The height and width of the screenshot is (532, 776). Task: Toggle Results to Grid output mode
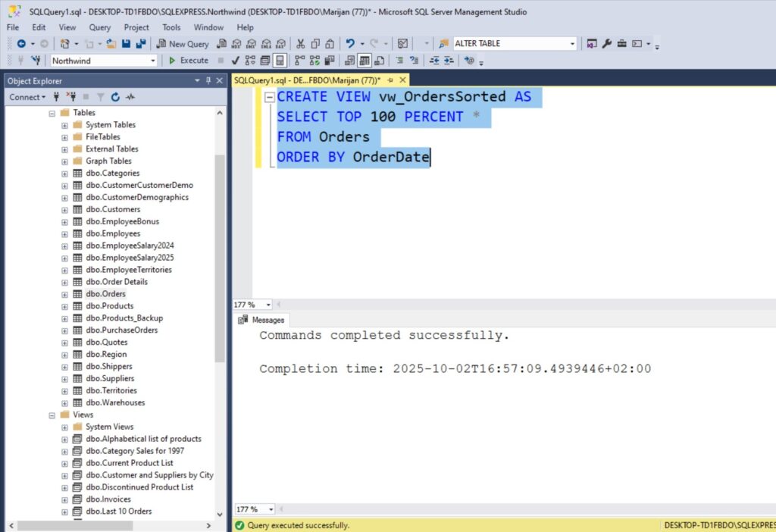365,61
